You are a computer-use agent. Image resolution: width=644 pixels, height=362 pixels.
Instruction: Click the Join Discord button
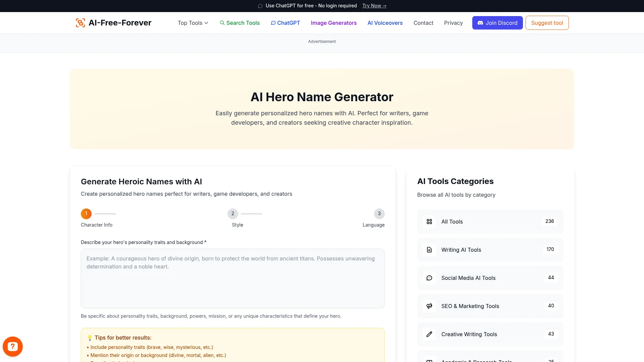[497, 23]
